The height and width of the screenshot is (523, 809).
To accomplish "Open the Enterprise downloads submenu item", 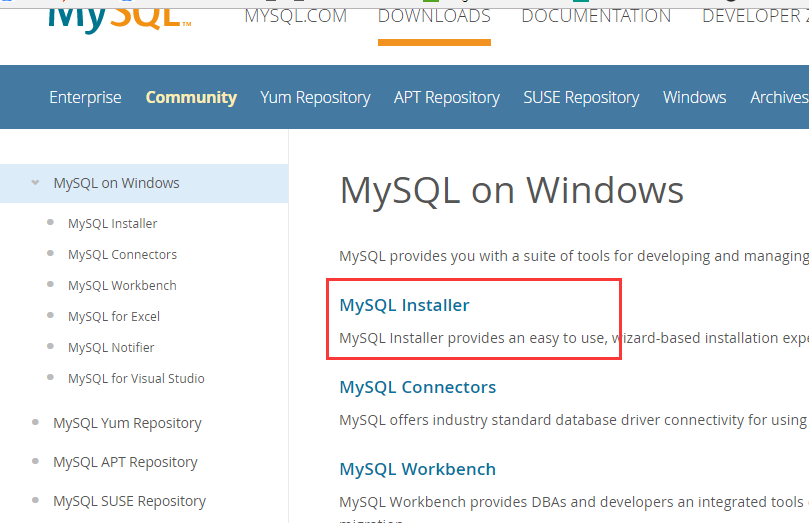I will pyautogui.click(x=86, y=97).
